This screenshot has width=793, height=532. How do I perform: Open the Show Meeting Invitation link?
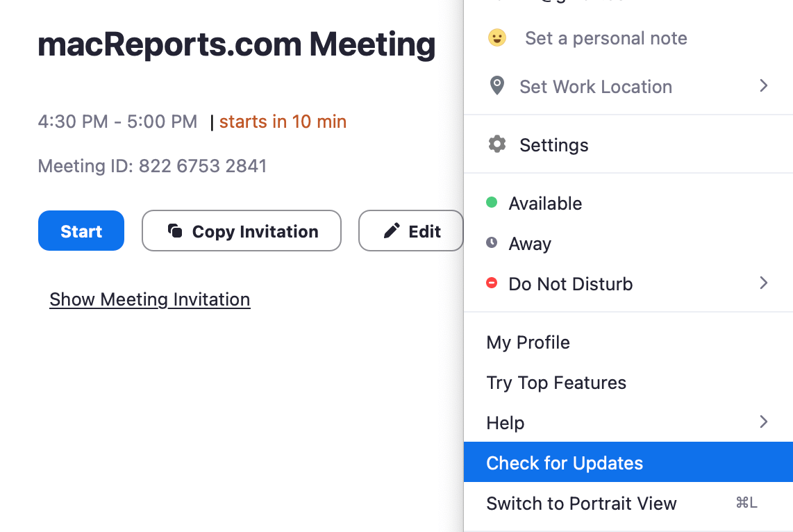click(150, 299)
